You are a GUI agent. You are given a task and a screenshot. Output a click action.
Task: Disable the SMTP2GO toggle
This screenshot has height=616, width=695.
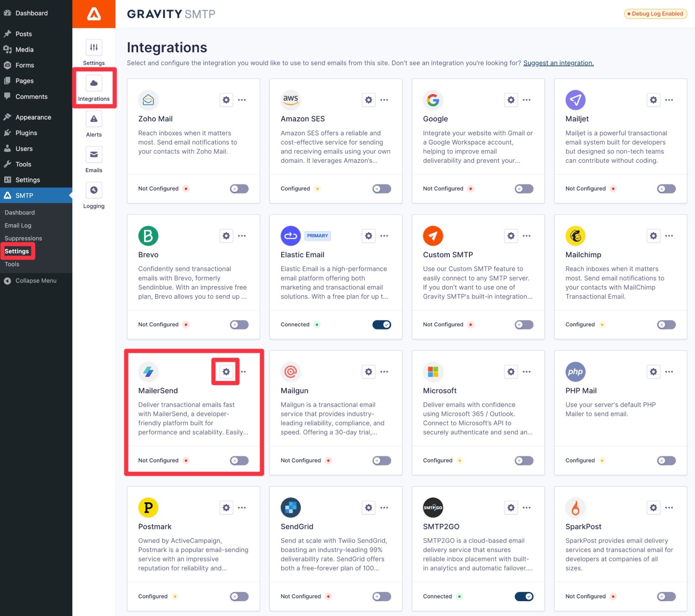tap(524, 597)
